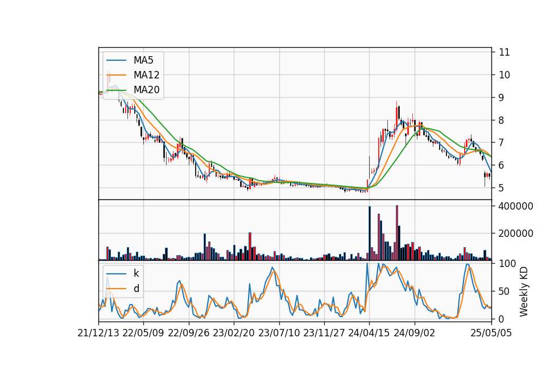Click the price axis value 10
Screen dimensions: 546x392
tap(504, 75)
